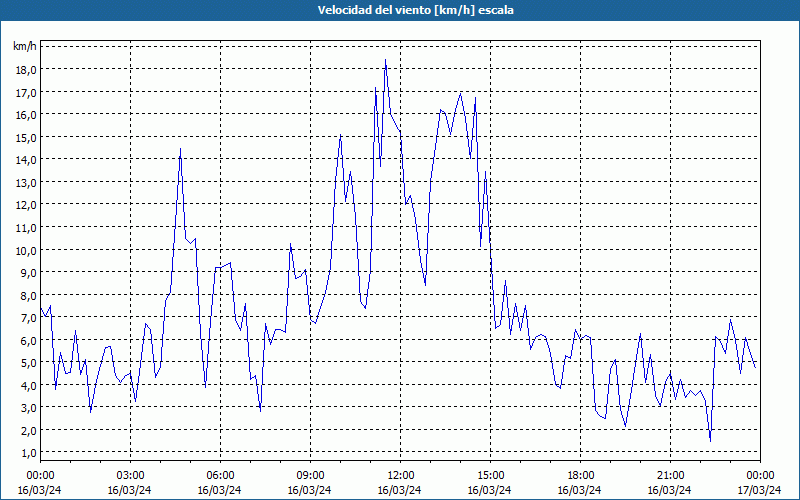Click the 13,0 y-axis label
The width and height of the screenshot is (800, 500).
click(26, 183)
